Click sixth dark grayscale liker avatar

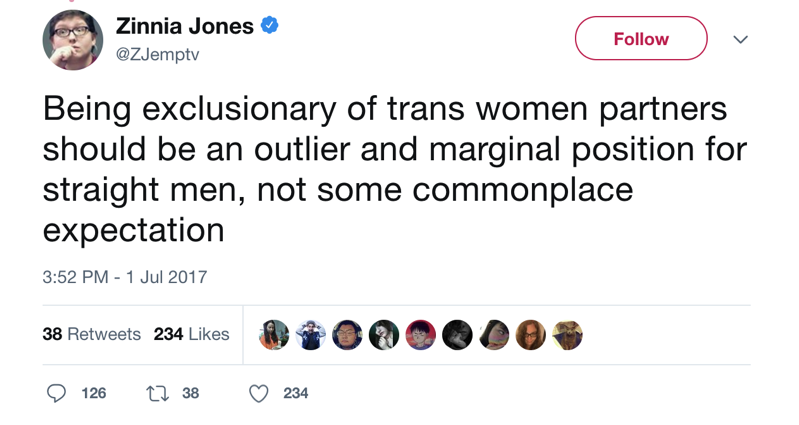click(x=458, y=335)
